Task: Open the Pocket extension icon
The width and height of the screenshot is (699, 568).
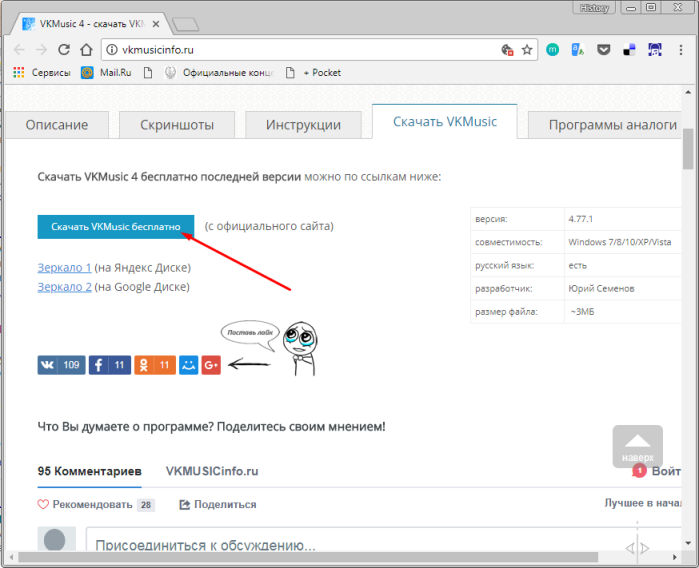Action: [604, 49]
